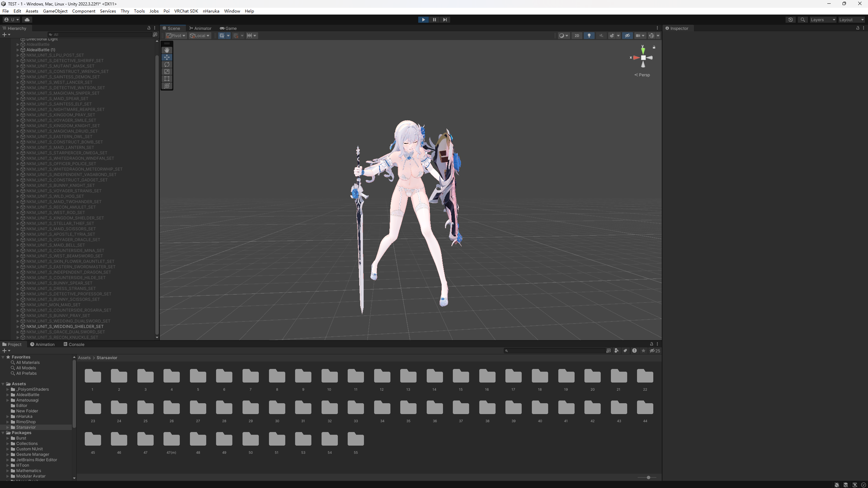868x488 pixels.
Task: Open the Undo History button
Action: pyautogui.click(x=790, y=20)
